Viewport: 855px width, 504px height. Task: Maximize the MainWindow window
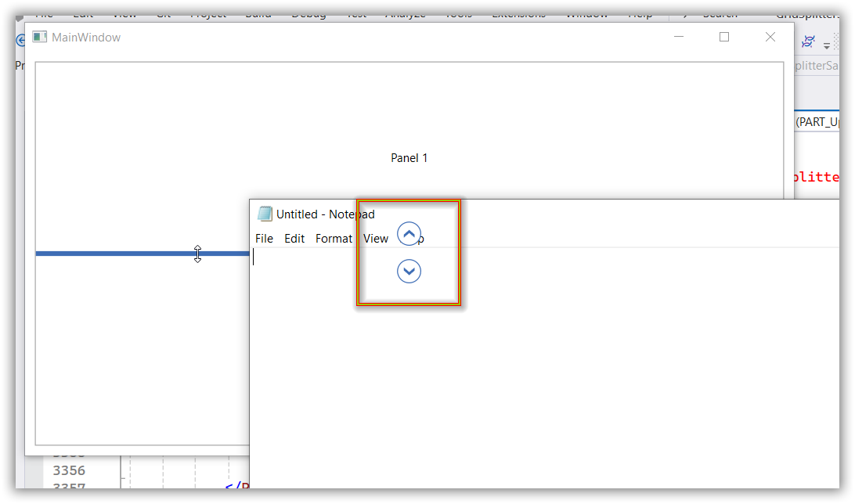pos(724,37)
